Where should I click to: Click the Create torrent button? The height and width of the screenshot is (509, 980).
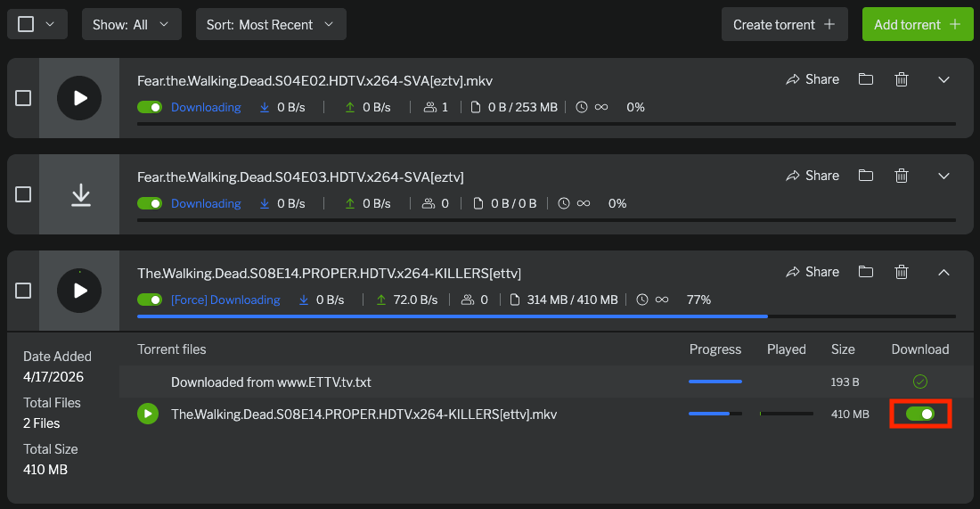click(784, 25)
